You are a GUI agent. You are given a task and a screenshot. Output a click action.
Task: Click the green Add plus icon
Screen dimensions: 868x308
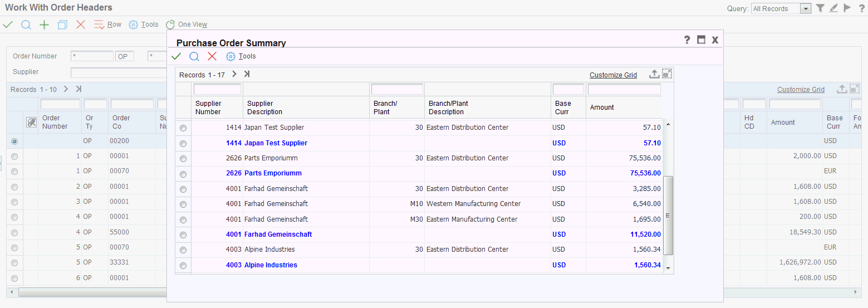[44, 25]
